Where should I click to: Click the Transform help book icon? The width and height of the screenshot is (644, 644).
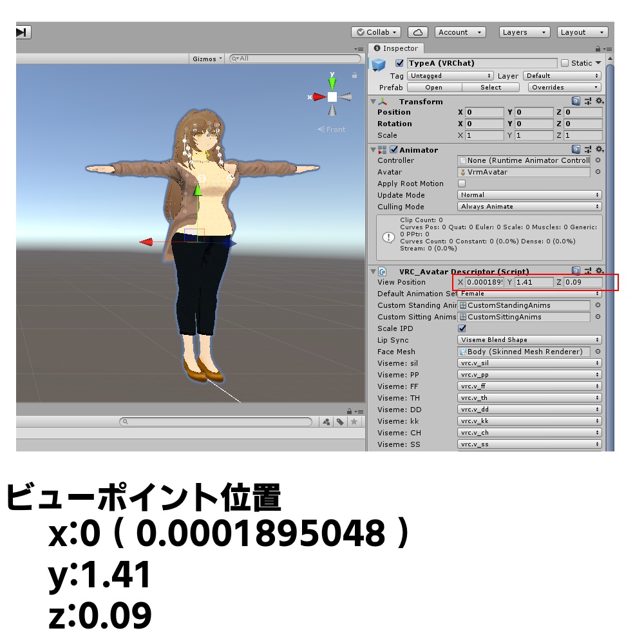click(x=575, y=102)
